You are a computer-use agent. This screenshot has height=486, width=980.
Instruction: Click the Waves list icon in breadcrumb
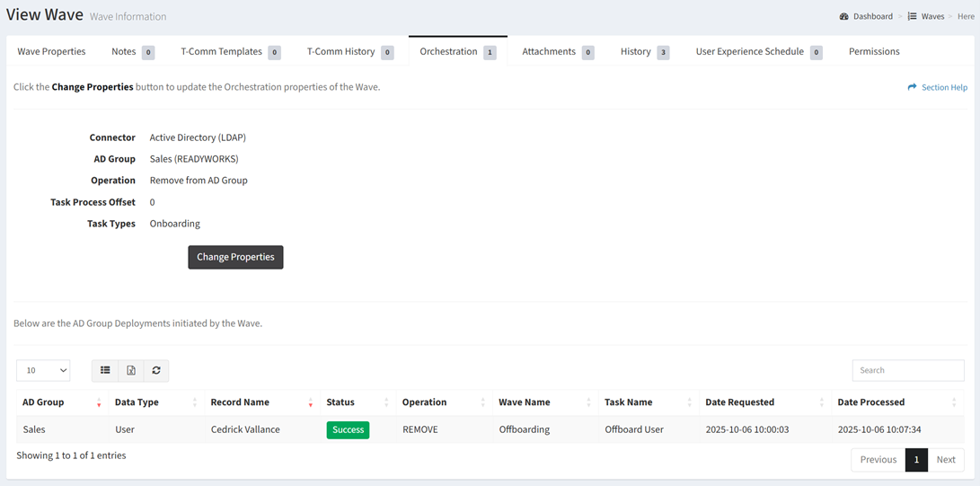[x=913, y=16]
